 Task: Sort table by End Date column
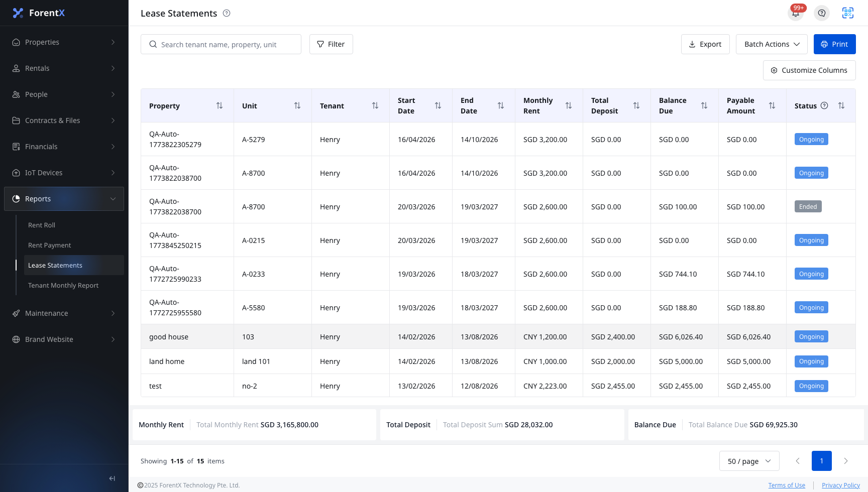[501, 105]
